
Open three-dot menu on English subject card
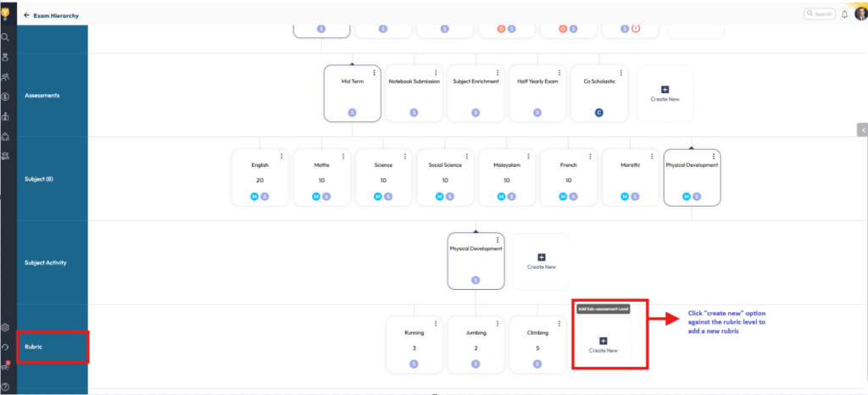coord(281,156)
